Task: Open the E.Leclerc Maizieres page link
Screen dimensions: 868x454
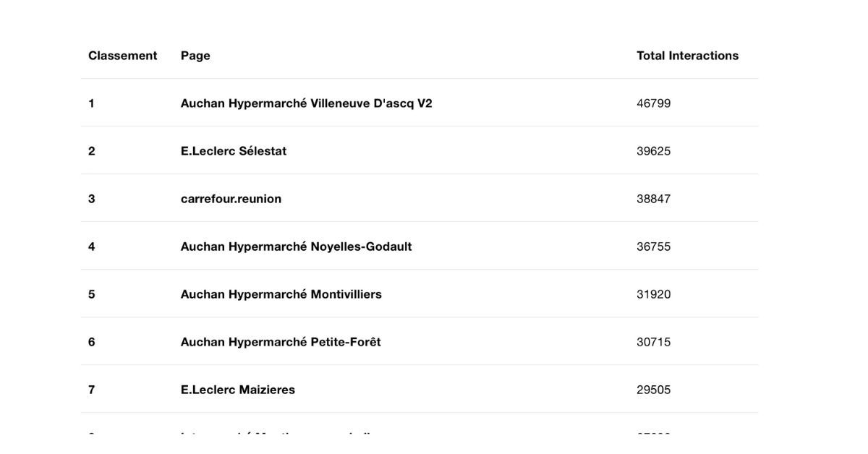Action: click(x=238, y=390)
